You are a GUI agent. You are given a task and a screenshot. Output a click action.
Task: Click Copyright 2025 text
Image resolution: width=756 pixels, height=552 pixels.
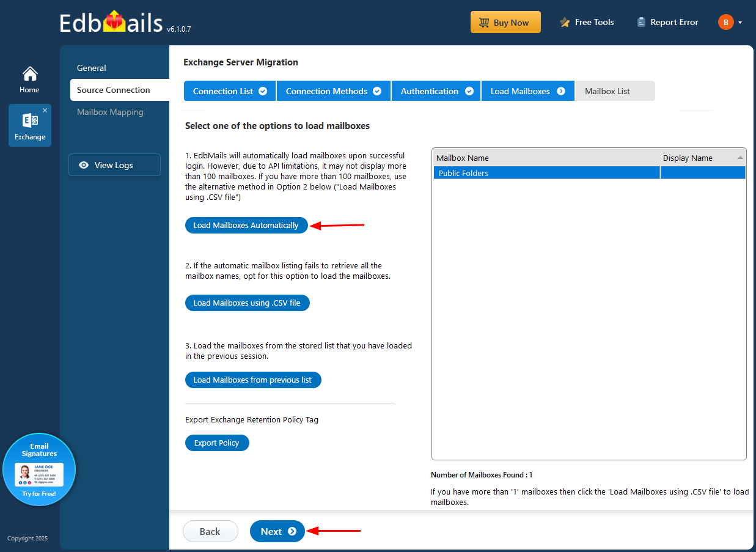point(28,539)
